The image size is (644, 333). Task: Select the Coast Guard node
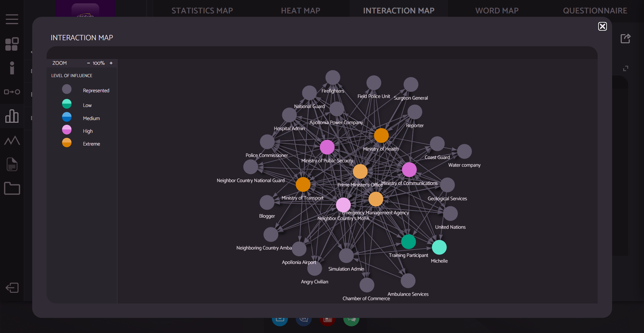coord(438,144)
